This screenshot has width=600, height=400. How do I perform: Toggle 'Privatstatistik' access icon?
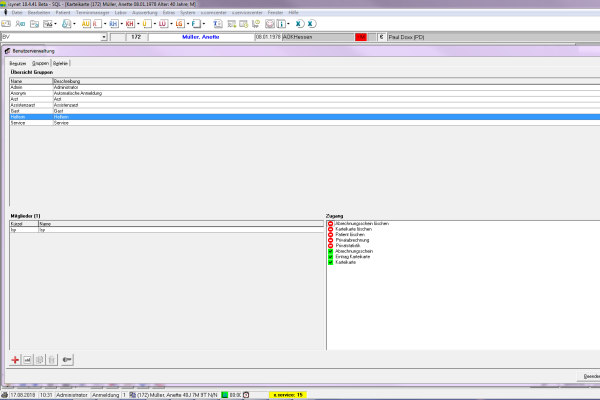click(x=330, y=246)
